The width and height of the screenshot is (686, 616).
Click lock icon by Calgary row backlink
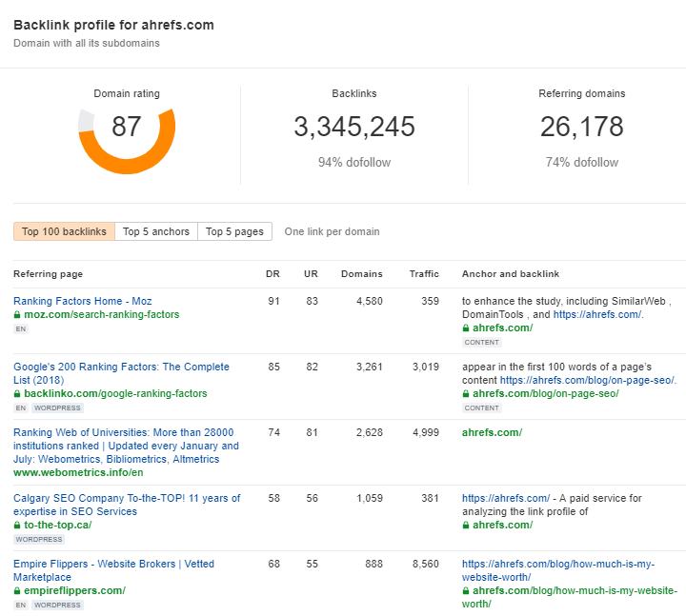coord(466,525)
